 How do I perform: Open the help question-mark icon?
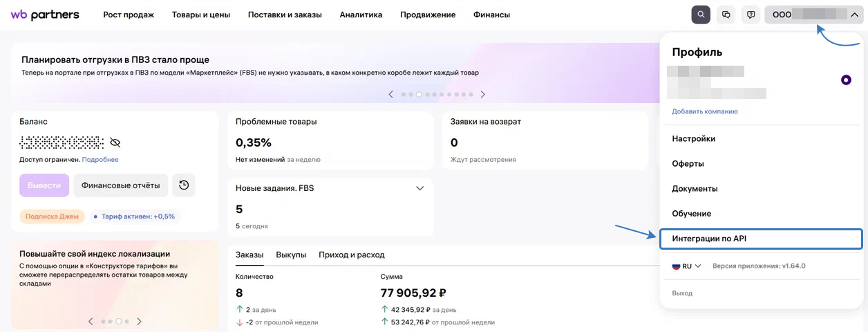tap(750, 15)
